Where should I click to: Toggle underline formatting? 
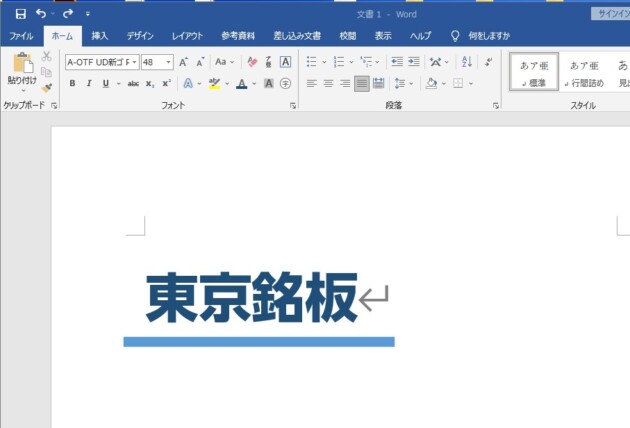106,83
